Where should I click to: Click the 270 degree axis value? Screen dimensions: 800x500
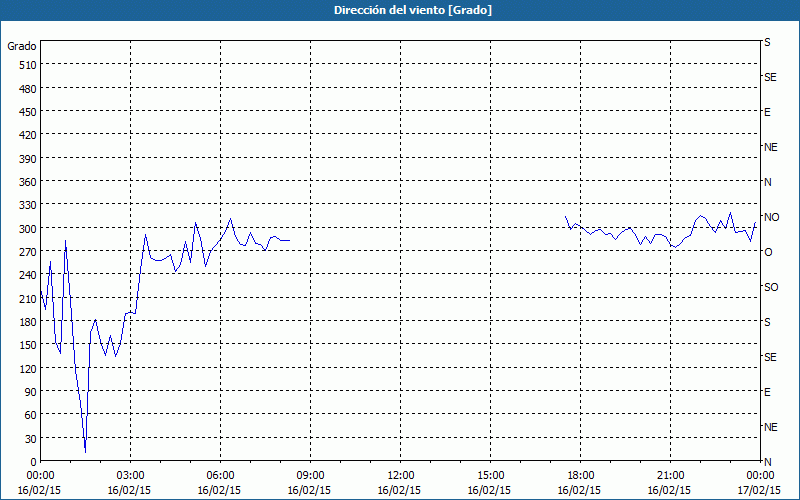pos(28,252)
